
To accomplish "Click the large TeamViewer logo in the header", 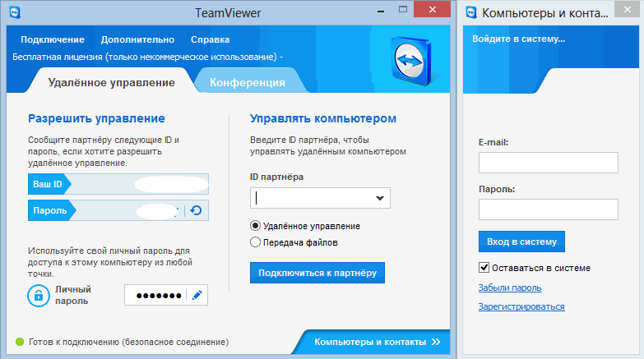I will (411, 61).
